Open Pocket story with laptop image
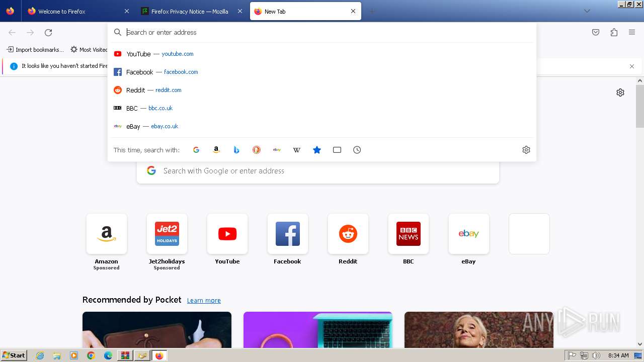Screen dimensions: 644x362 tap(318, 330)
